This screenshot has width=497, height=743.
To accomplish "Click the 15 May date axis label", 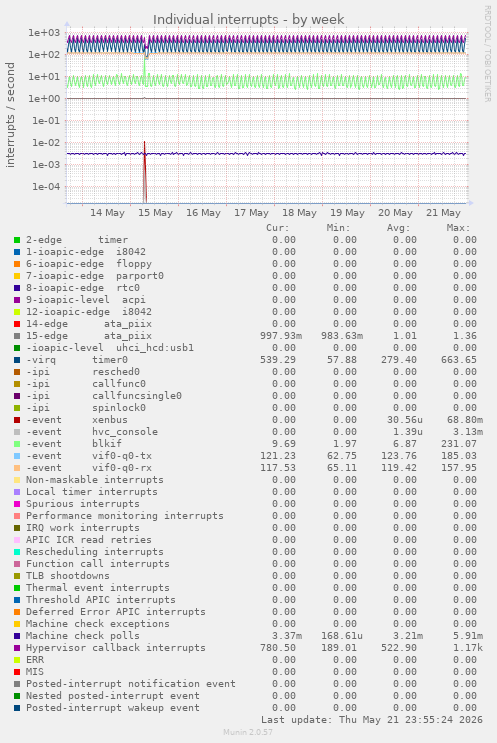I will (155, 213).
